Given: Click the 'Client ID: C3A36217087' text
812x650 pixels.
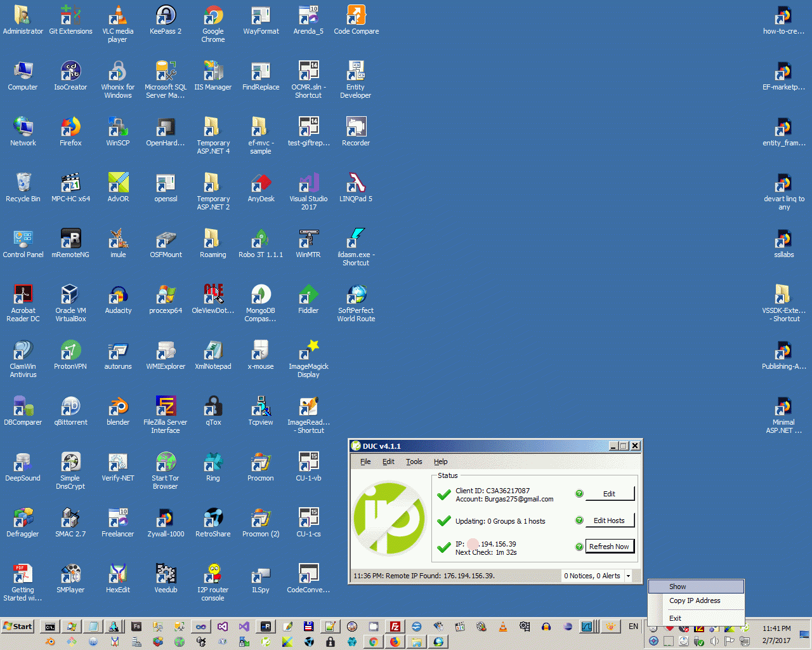Looking at the screenshot, I should pos(492,491).
